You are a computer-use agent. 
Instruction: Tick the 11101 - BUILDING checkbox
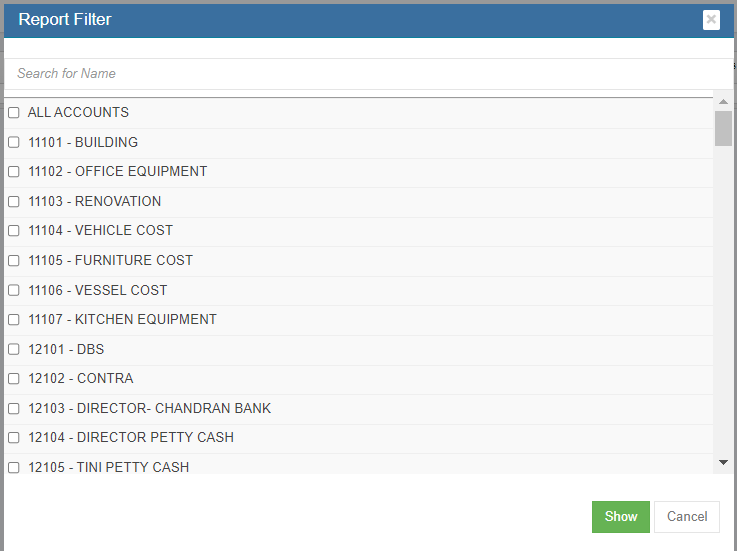[14, 142]
